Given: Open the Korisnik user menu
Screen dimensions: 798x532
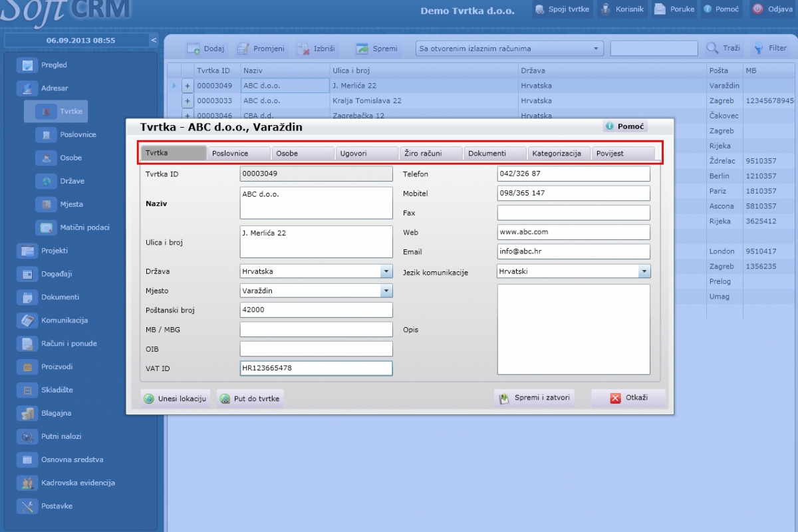Looking at the screenshot, I should [622, 9].
